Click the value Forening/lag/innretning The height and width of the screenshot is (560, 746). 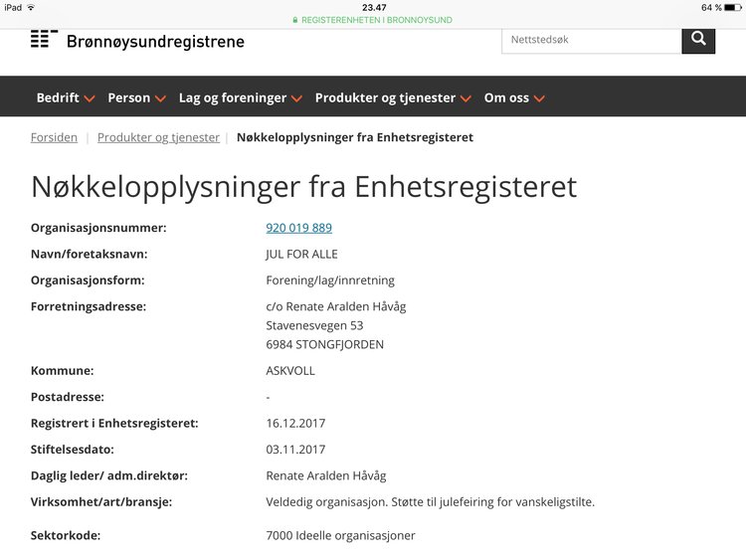point(330,280)
